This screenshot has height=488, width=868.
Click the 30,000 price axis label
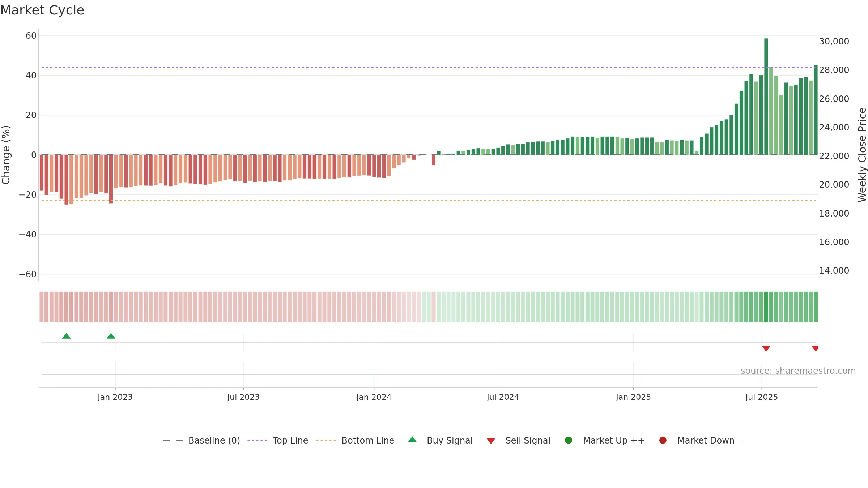pyautogui.click(x=834, y=42)
